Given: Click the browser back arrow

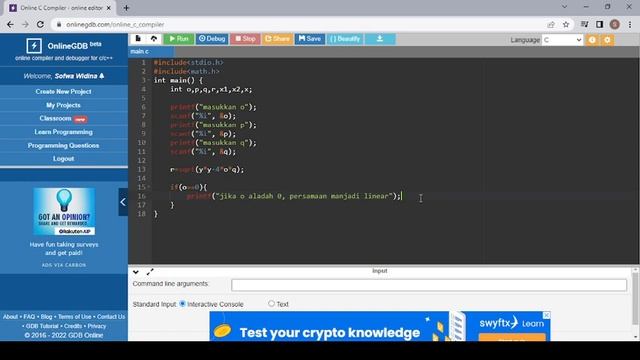Looking at the screenshot, I should 10,24.
